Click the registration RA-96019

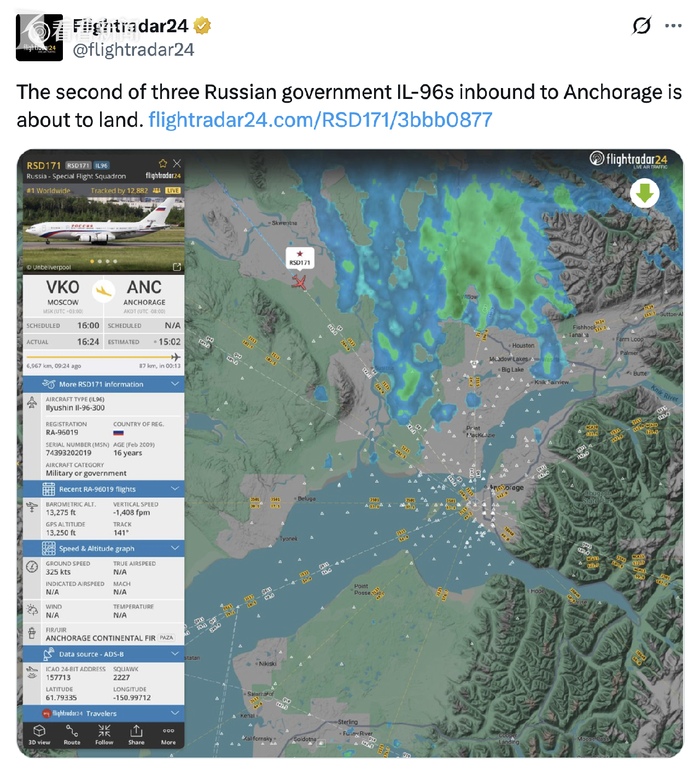62,432
